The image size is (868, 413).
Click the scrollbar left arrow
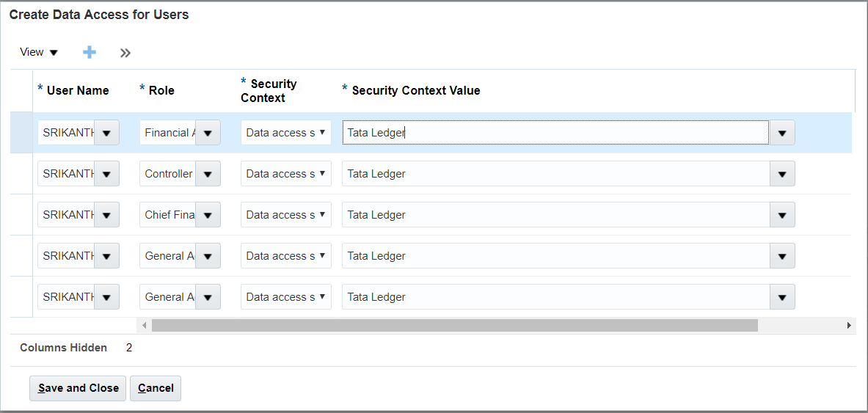[x=145, y=325]
